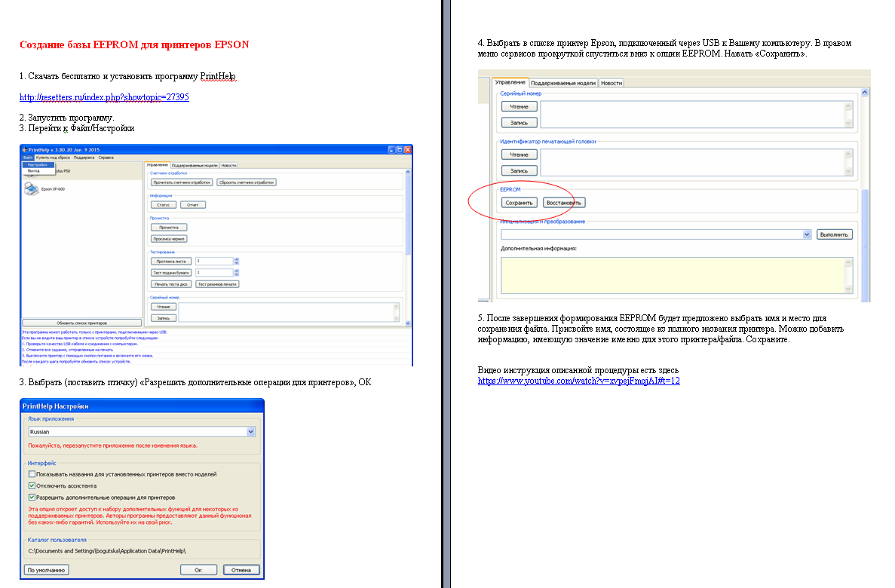Image resolution: width=895 pixels, height=588 pixels.
Task: Click the Идентификатор печатающей головки text field
Action: (697, 163)
